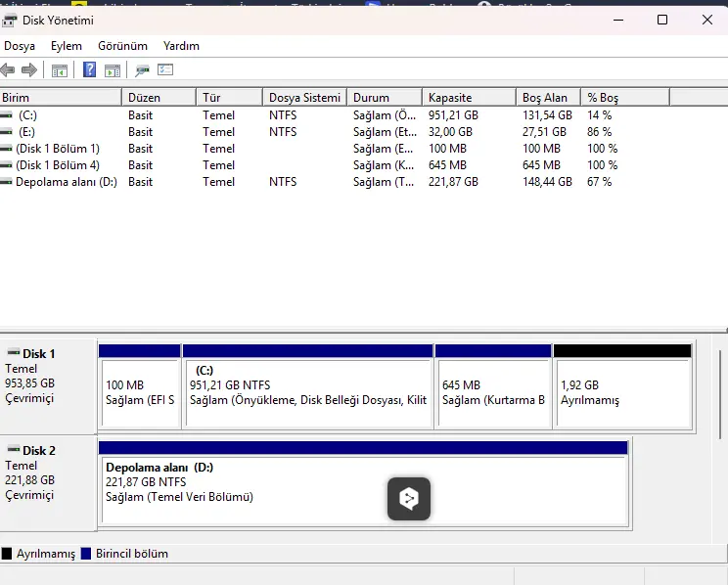This screenshot has height=585, width=728.
Task: Click the 86 % free cell
Action: [x=600, y=132]
